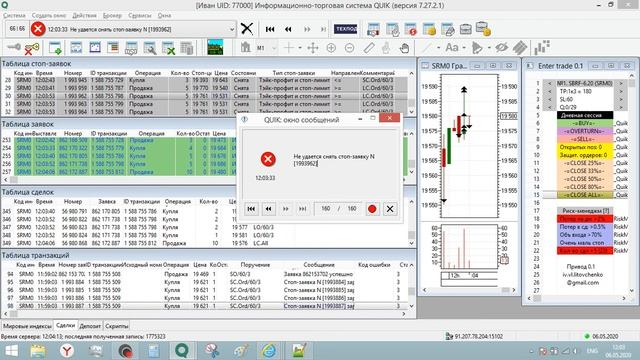Click the red error icon in message bar
This screenshot has width=640, height=360.
coord(38,29)
